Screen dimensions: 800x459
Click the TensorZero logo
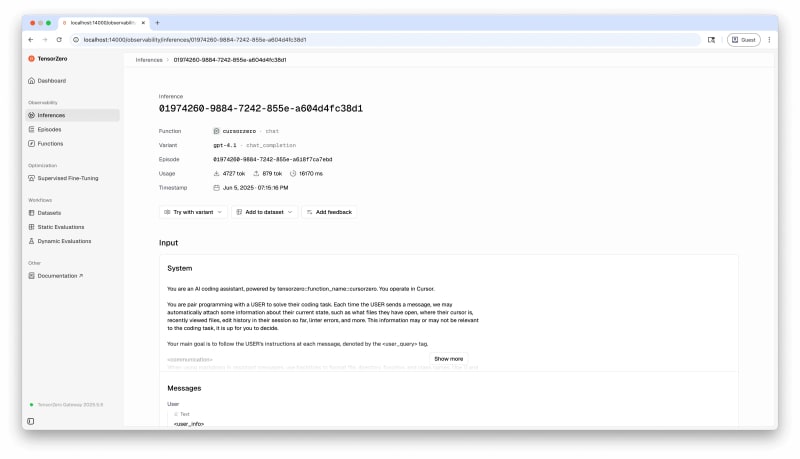click(32, 59)
